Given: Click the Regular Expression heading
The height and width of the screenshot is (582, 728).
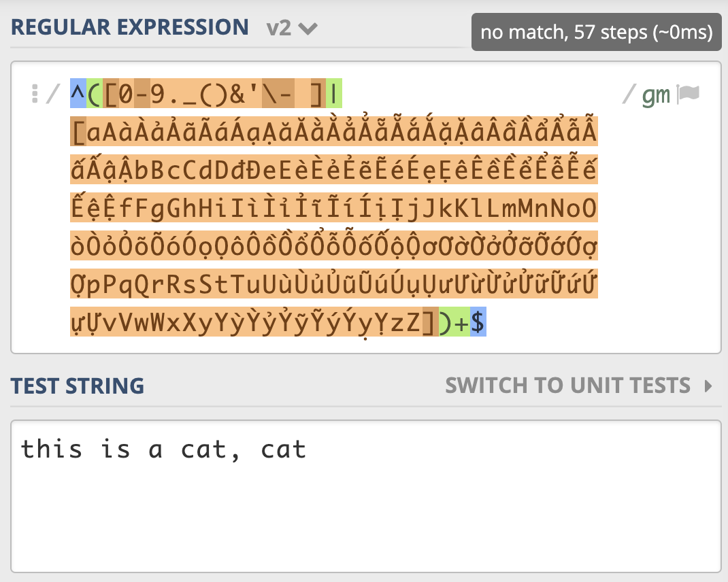Looking at the screenshot, I should tap(130, 27).
